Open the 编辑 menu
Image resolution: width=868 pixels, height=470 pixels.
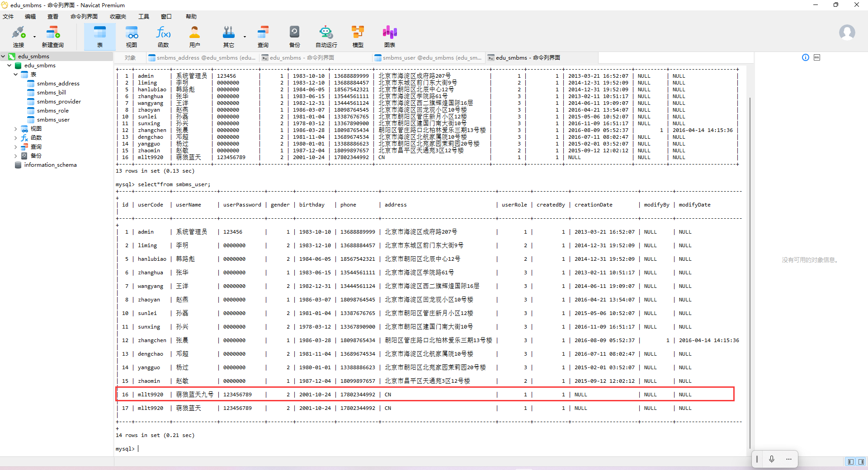(30, 17)
